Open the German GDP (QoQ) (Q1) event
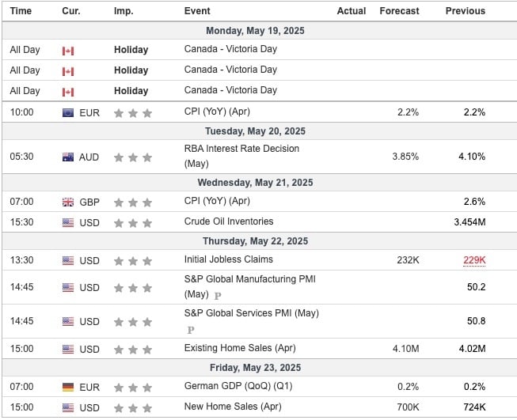 coord(238,386)
